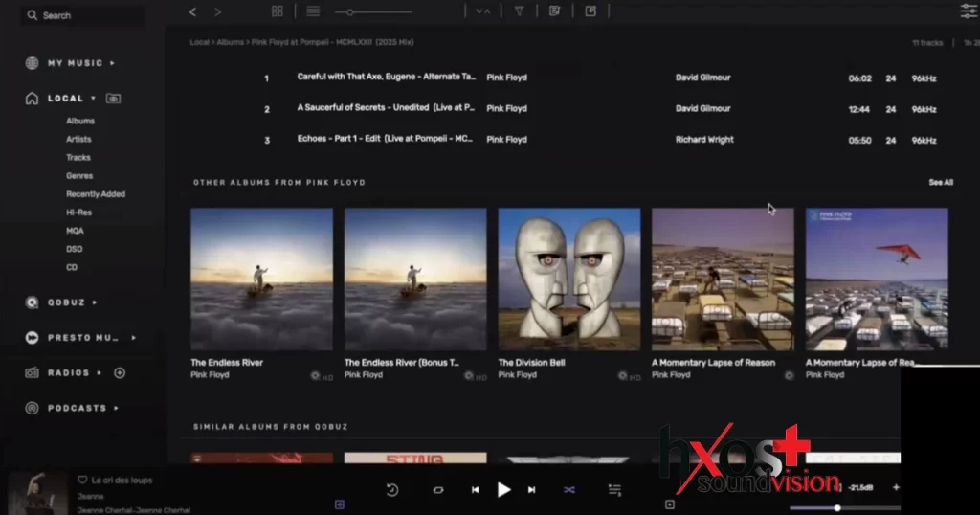Select track A Saucerful of Secrets

click(386, 107)
